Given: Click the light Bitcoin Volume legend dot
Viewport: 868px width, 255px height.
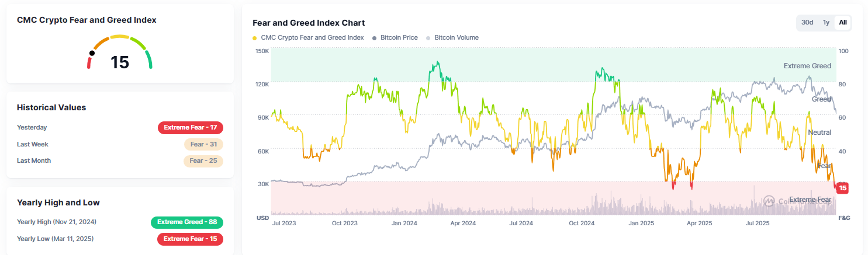Looking at the screenshot, I should [428, 38].
